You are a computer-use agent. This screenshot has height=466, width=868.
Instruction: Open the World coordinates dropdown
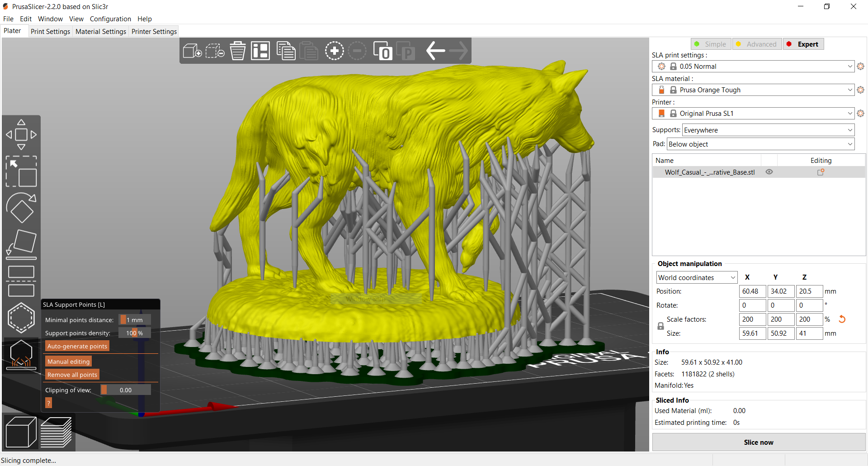pos(697,278)
